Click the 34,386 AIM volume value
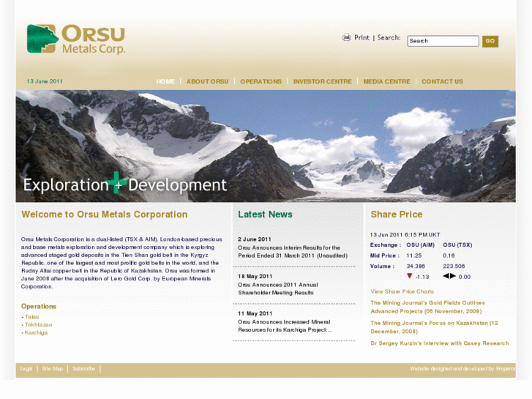This screenshot has width=532, height=399. coord(416,266)
